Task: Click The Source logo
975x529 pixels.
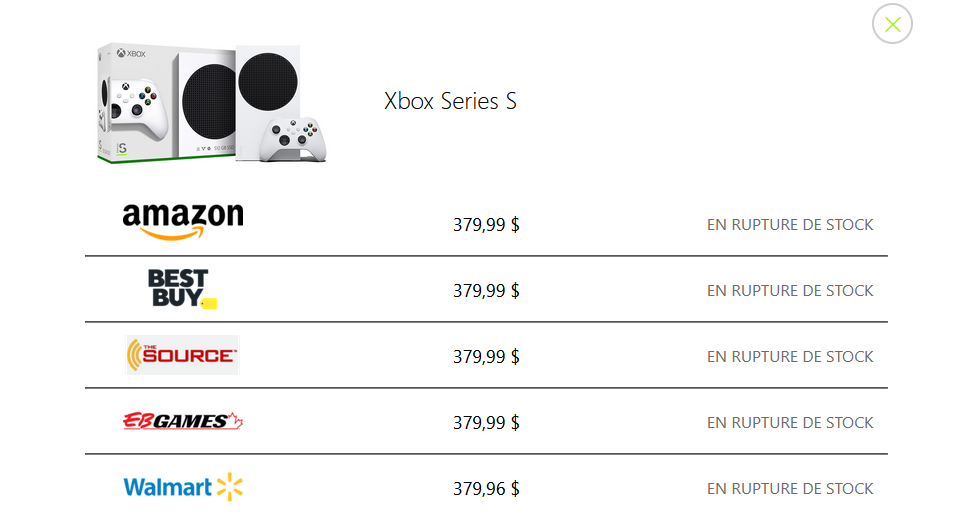Action: coord(183,355)
